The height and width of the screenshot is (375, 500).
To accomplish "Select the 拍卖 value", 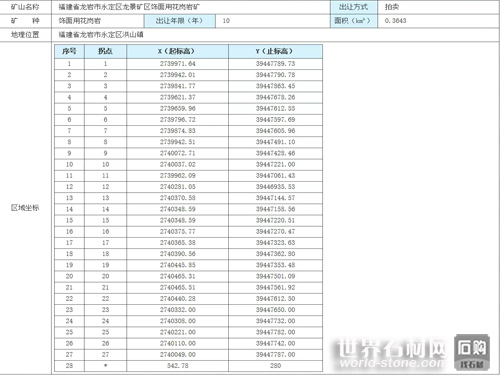I will 392,7.
